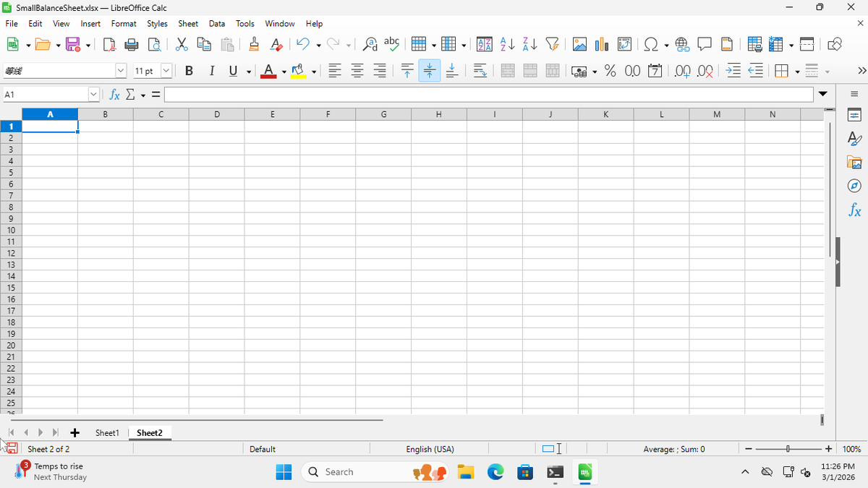Open the Insert Chart tool
This screenshot has height=488, width=868.
pos(601,44)
